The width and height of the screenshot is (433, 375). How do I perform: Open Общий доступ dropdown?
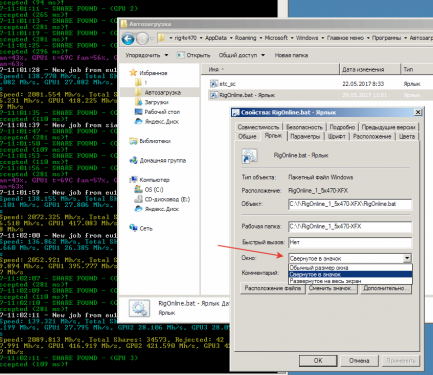tap(242, 55)
